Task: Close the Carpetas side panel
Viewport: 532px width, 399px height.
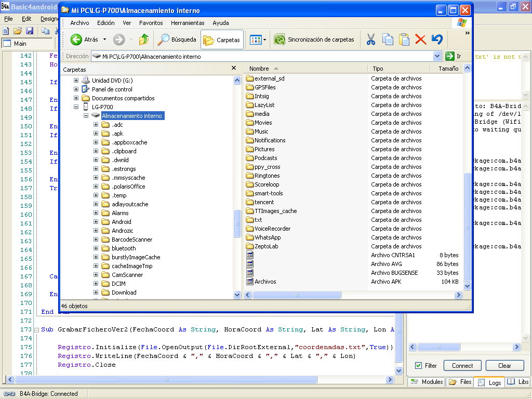Action: click(x=234, y=68)
